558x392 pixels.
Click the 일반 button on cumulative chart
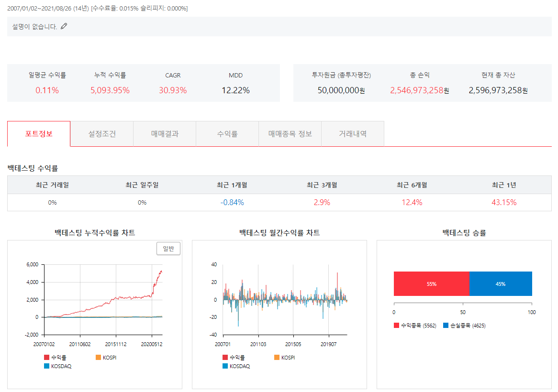coord(168,249)
